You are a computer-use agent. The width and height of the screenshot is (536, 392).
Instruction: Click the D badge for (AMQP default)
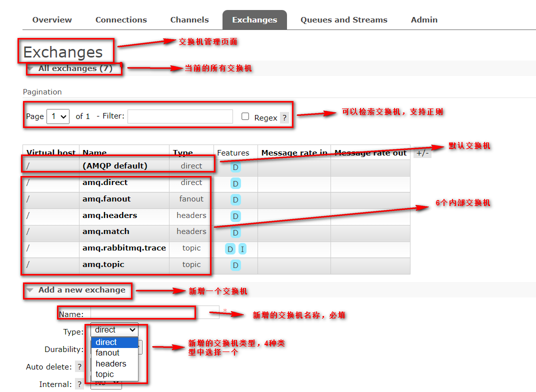tap(235, 167)
